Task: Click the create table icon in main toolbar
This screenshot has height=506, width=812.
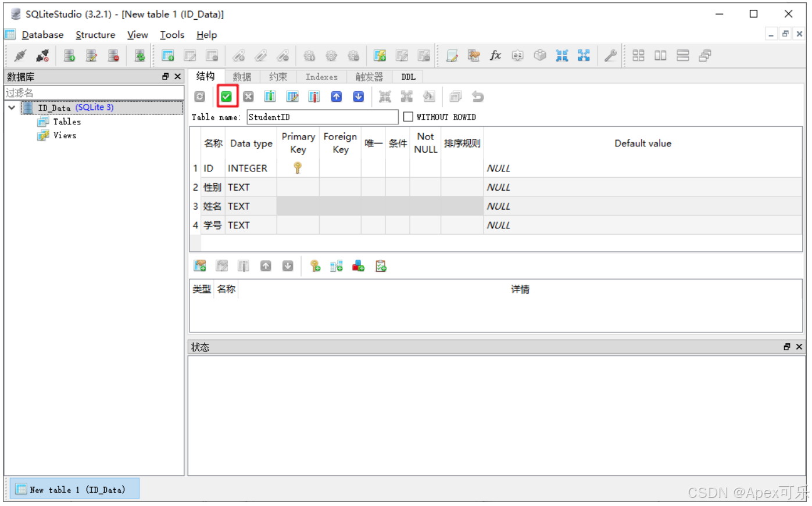Action: [168, 56]
